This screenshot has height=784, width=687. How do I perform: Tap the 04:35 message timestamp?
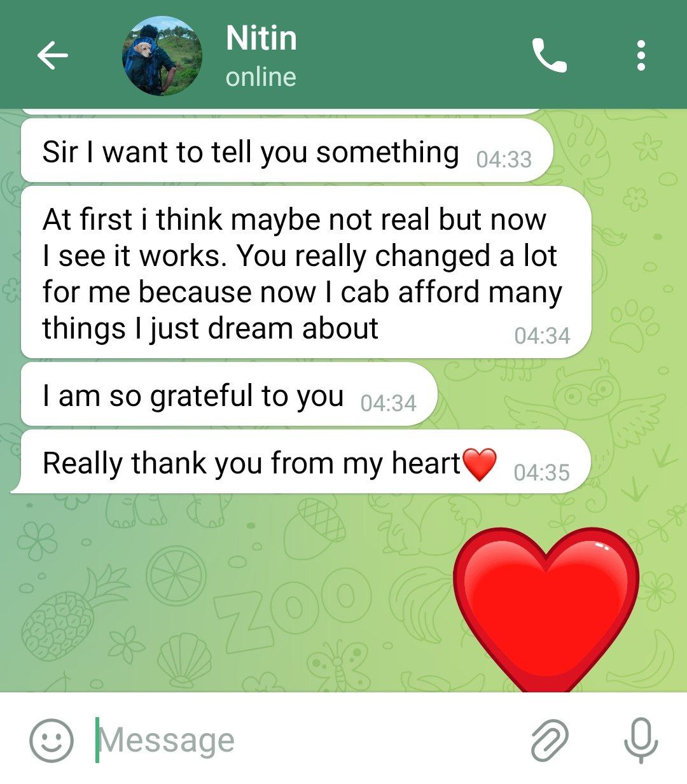pos(541,473)
